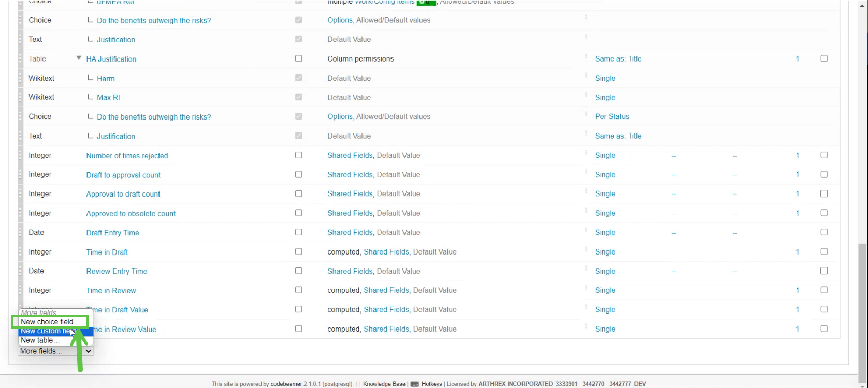Open the Draft to approval count field
Screen dimensions: 868x388
[123, 175]
